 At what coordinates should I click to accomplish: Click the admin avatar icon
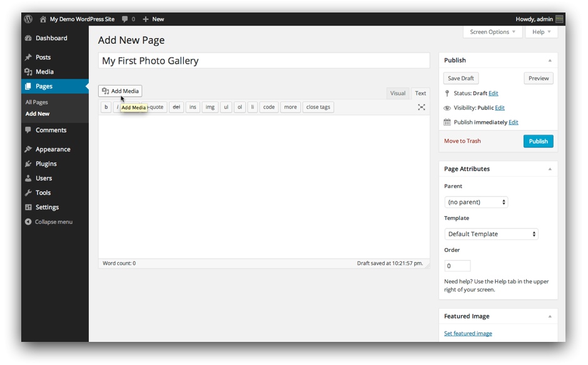[x=559, y=19]
